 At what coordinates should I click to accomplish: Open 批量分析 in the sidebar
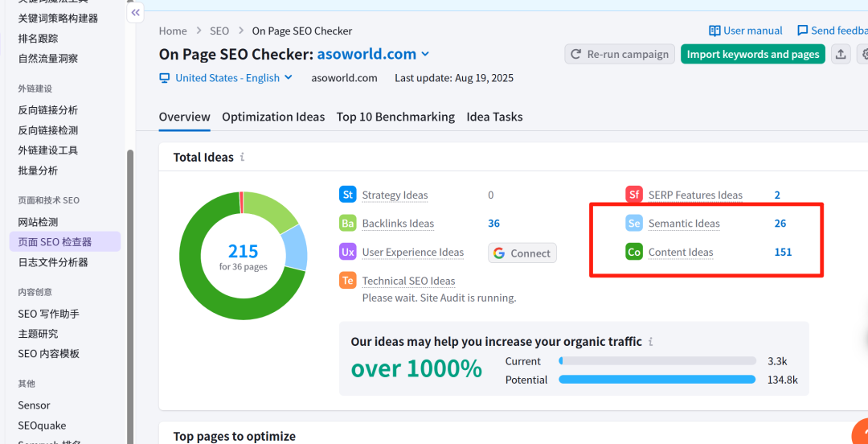click(39, 171)
